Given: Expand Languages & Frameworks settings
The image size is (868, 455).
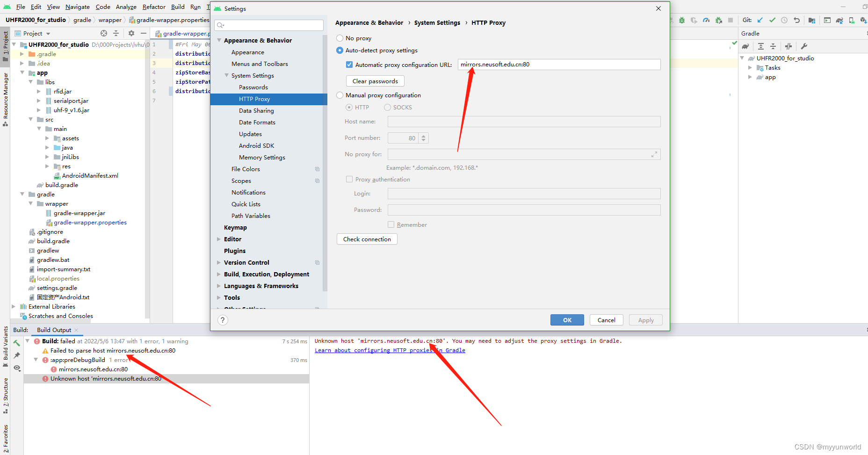Looking at the screenshot, I should [219, 286].
